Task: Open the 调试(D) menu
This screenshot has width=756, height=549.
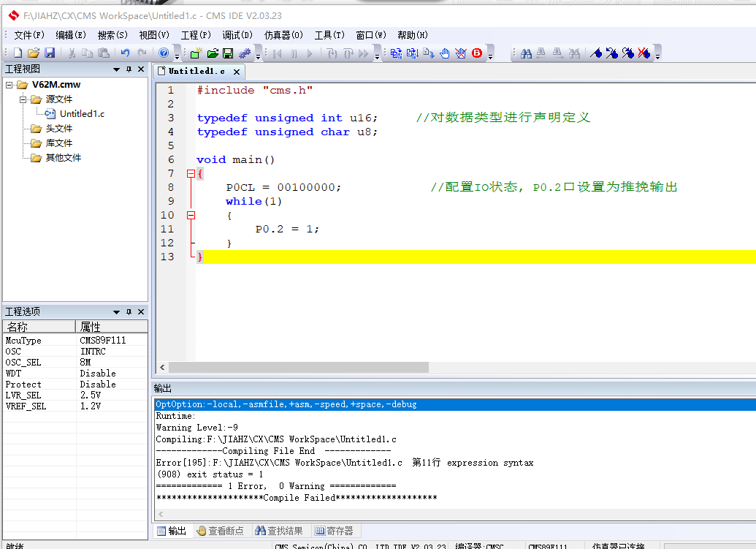Action: (x=237, y=35)
